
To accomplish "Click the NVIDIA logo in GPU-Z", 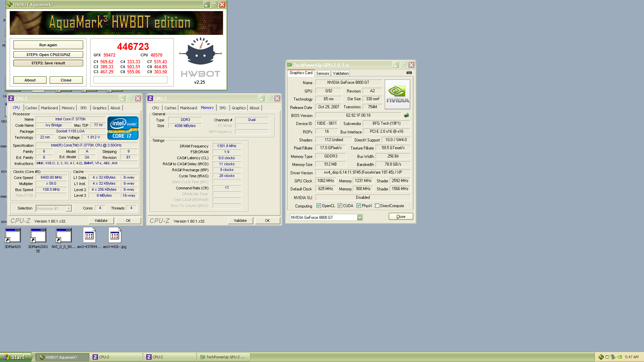I will click(x=397, y=95).
